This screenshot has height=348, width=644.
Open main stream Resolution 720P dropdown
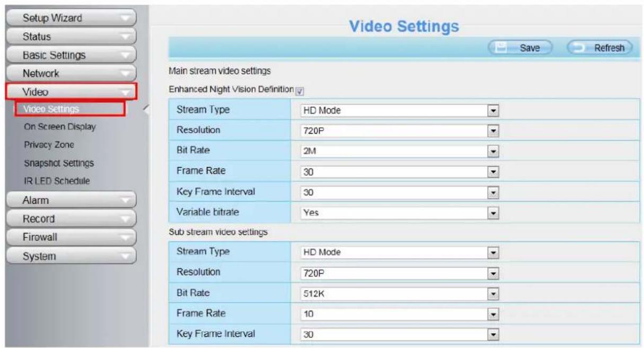[x=400, y=131]
